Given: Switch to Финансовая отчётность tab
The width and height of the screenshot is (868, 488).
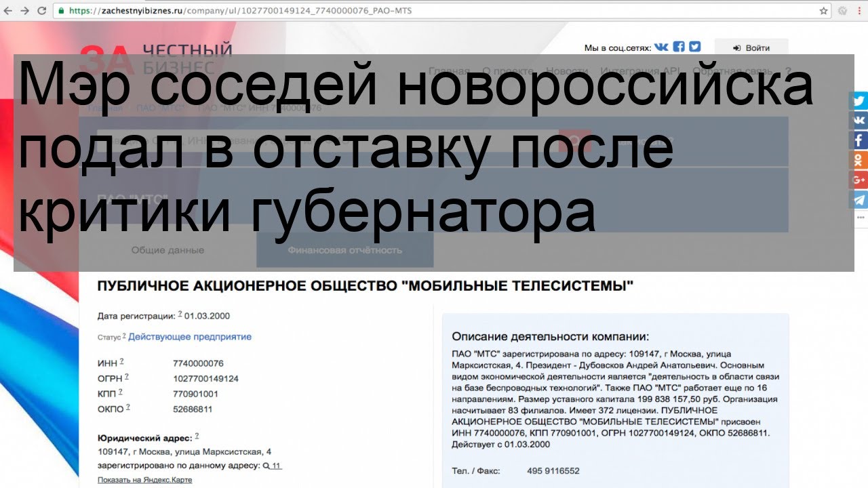Looking at the screenshot, I should [344, 249].
